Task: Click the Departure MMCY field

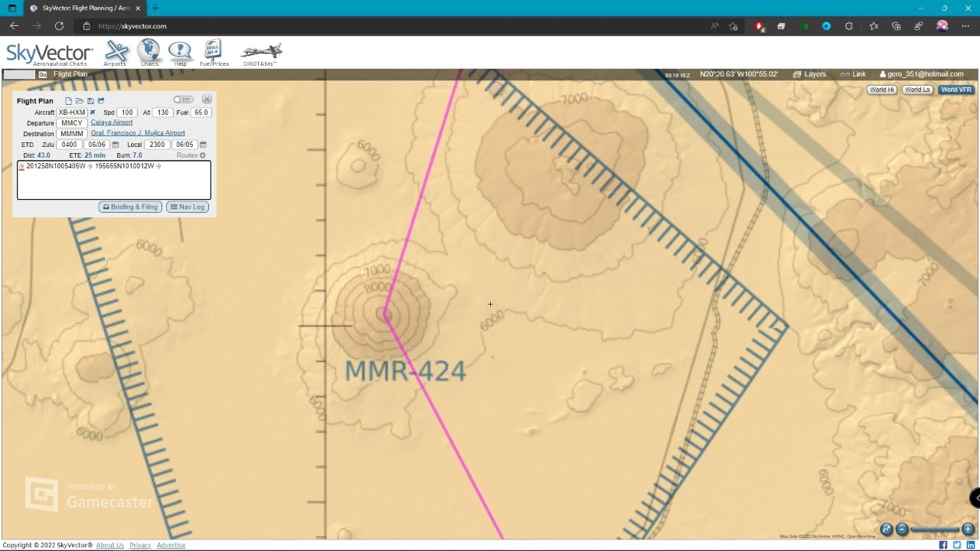Action: click(72, 123)
